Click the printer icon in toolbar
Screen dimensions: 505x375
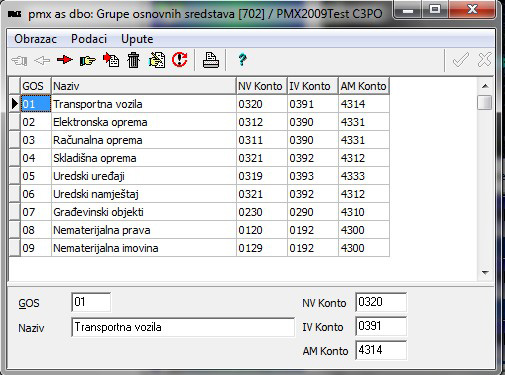[211, 60]
